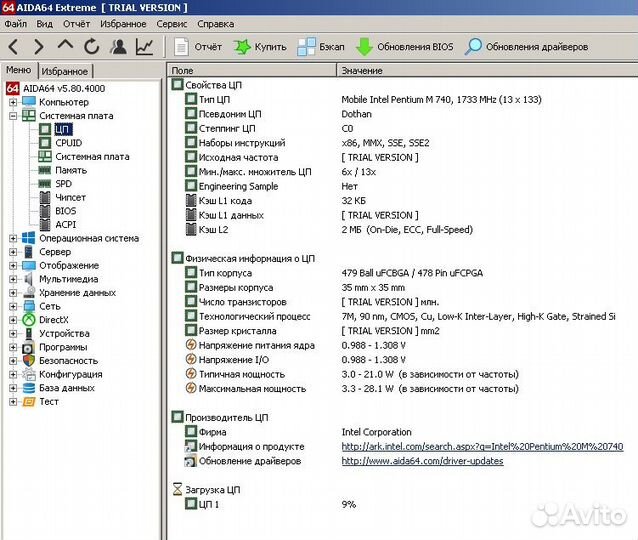Click the Загрузка ЦП hourglass icon
The height and width of the screenshot is (540, 638).
(x=177, y=490)
